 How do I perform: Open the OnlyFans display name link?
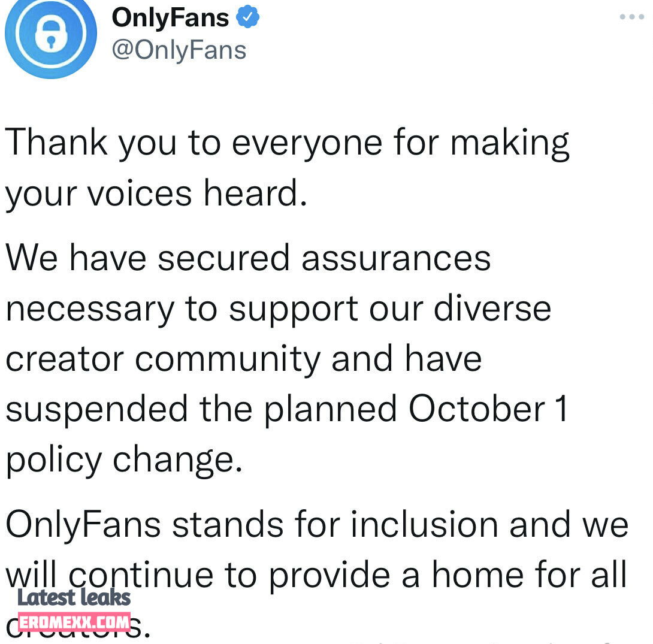pyautogui.click(x=170, y=17)
